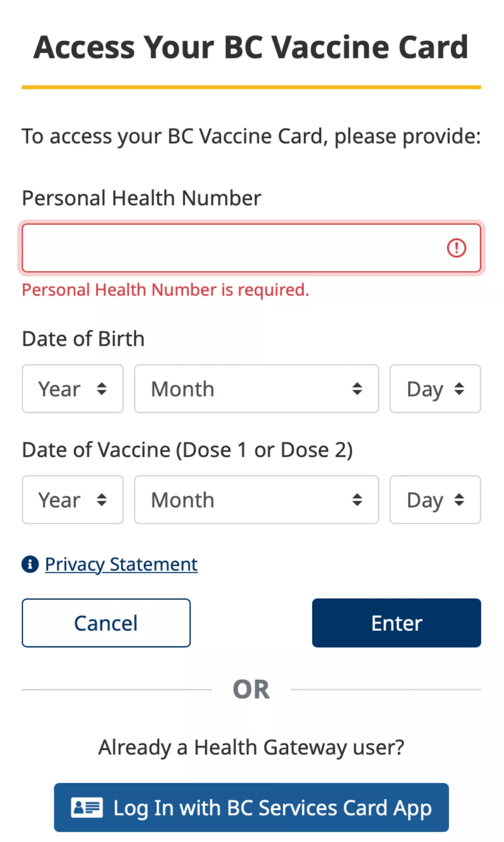Click the Date of Birth Day dropdown arrows
The image size is (504, 842).
point(460,389)
